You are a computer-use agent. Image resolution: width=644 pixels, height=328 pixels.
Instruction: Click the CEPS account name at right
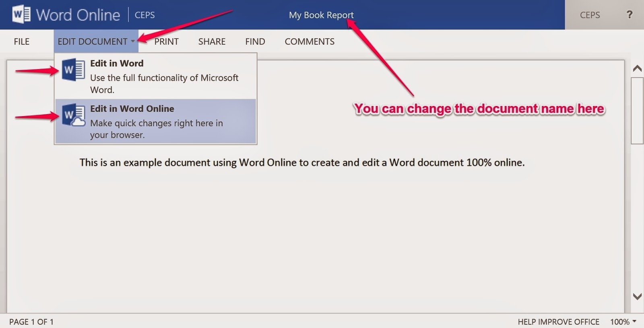coord(590,15)
